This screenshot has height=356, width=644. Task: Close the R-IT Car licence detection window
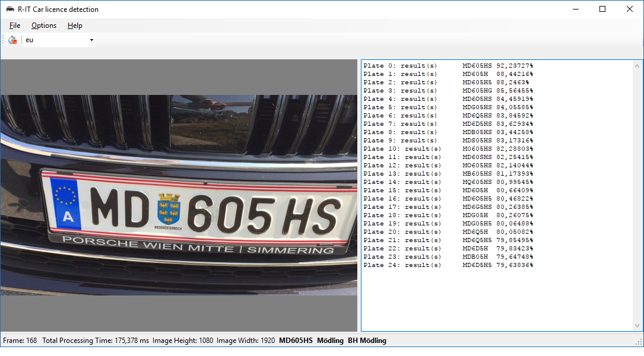tap(630, 9)
